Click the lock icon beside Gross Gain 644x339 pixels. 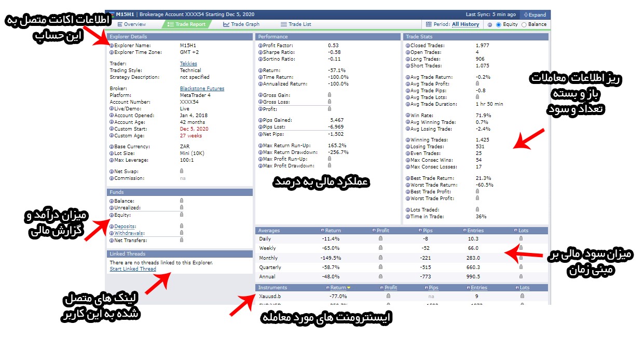(330, 95)
